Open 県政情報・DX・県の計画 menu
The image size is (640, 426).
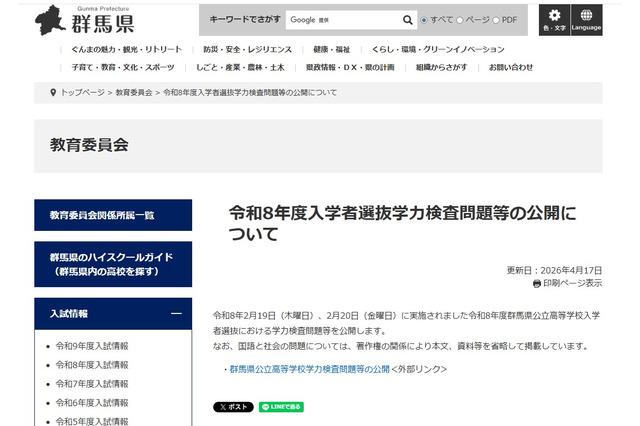pyautogui.click(x=350, y=67)
